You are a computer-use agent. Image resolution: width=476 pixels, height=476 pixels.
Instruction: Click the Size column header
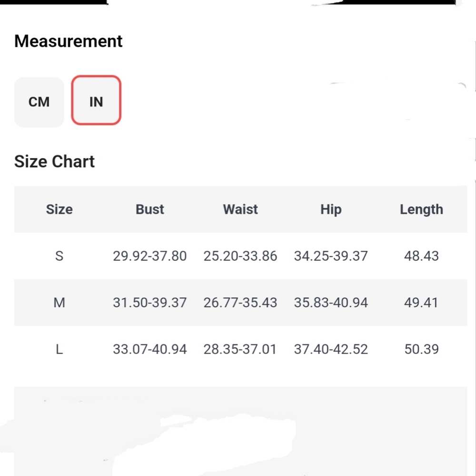[59, 209]
